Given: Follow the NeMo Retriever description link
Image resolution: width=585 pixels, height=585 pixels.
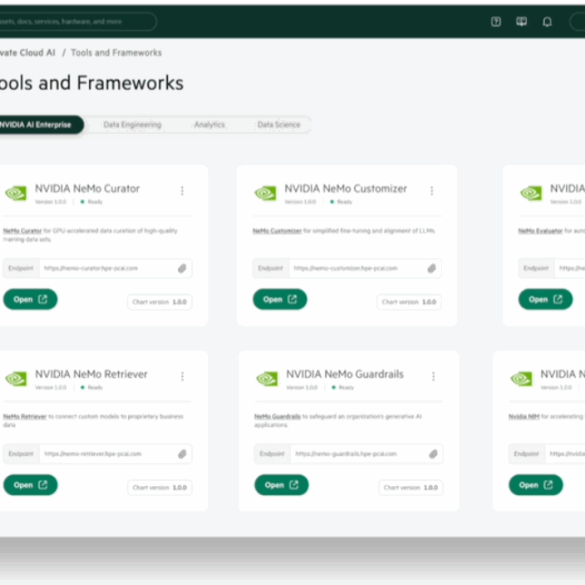Looking at the screenshot, I should pos(25,416).
